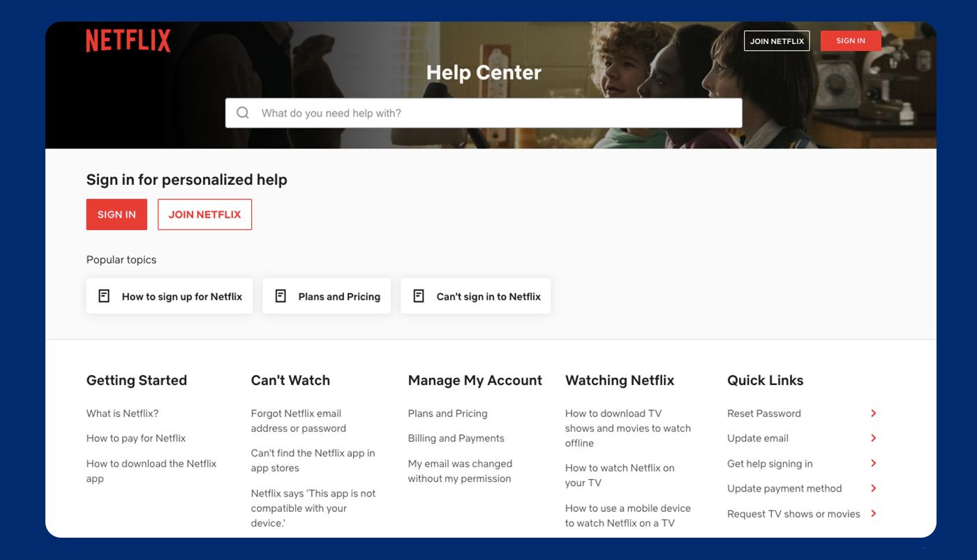The width and height of the screenshot is (977, 560).
Task: Open 'Forgot Netflix email address or password'
Action: point(299,421)
